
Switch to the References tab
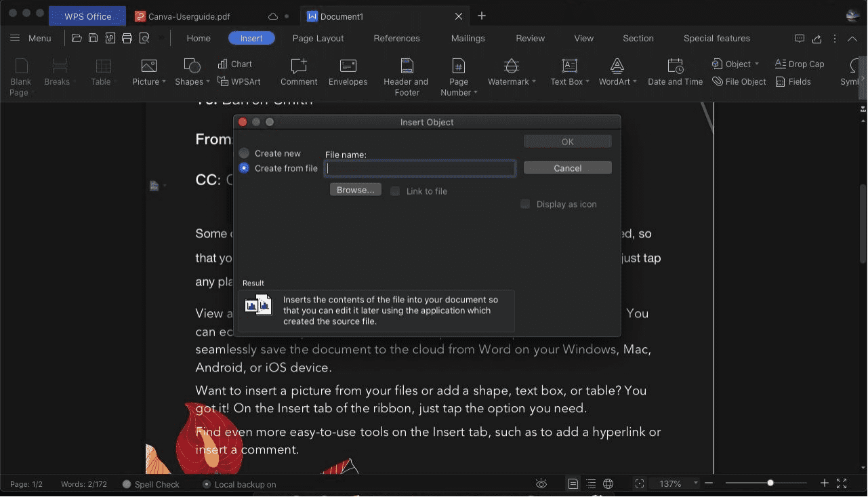[x=396, y=38]
